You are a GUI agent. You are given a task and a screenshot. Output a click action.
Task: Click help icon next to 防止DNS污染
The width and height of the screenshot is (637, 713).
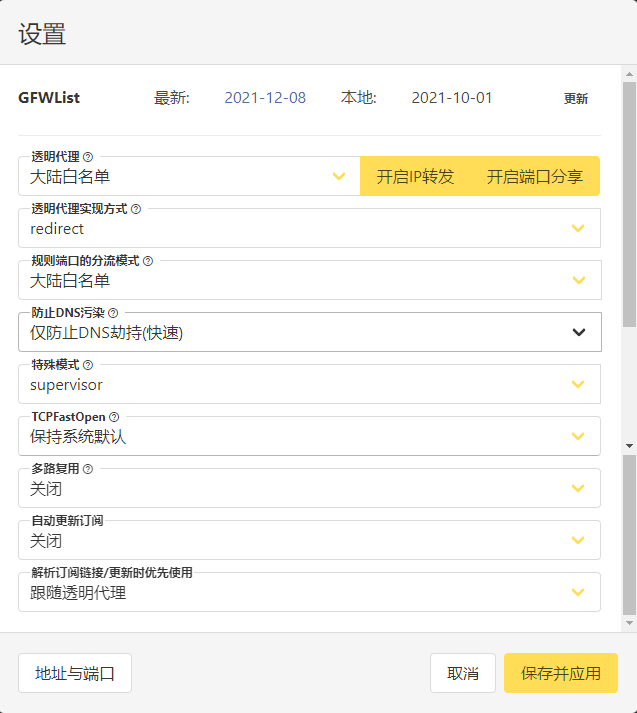point(113,313)
